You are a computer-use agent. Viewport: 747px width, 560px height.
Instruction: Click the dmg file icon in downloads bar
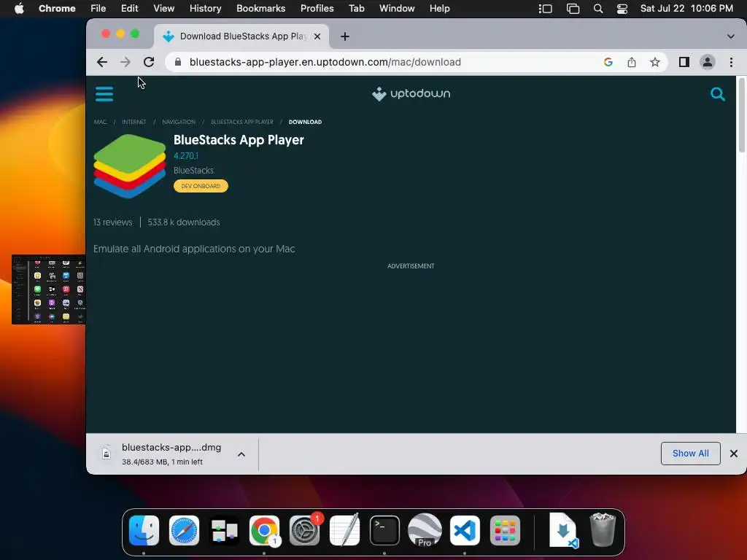(107, 454)
